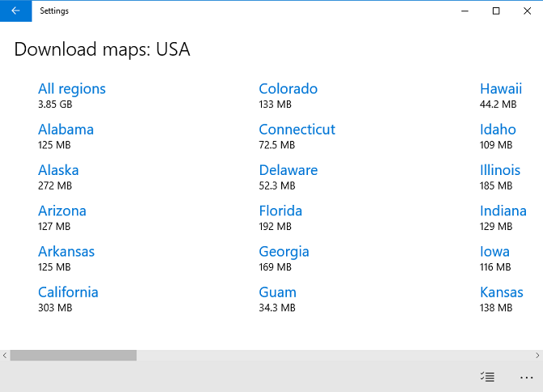The image size is (543, 392).
Task: Close the Settings window
Action: coord(527,11)
